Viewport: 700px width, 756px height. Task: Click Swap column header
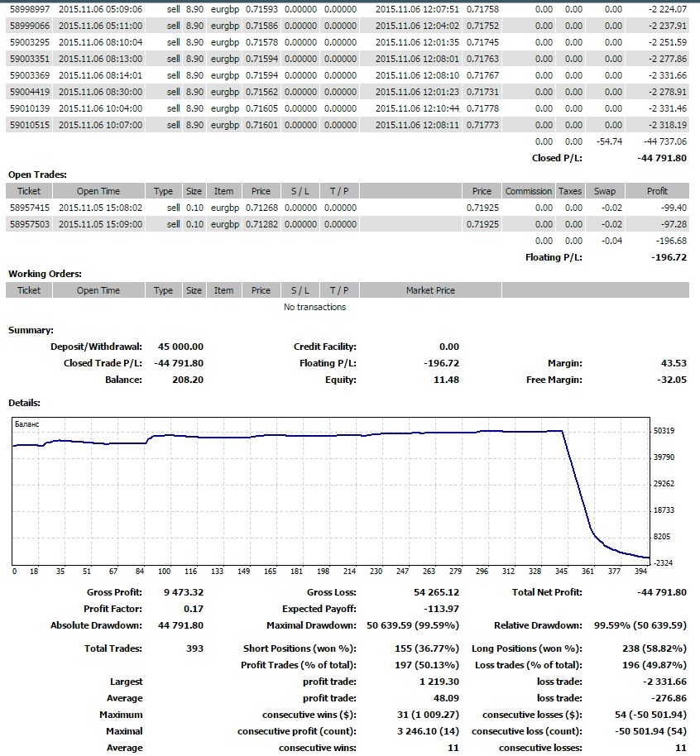point(605,191)
